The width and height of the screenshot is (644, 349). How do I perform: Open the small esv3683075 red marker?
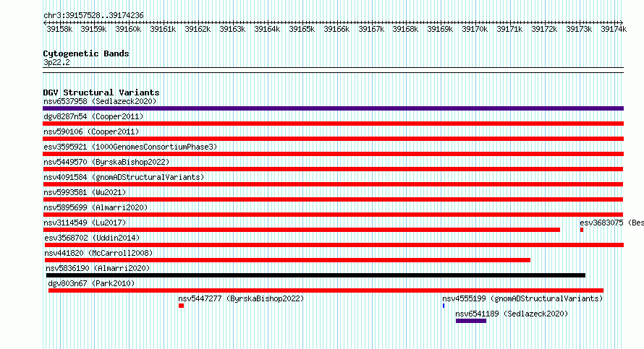click(582, 230)
